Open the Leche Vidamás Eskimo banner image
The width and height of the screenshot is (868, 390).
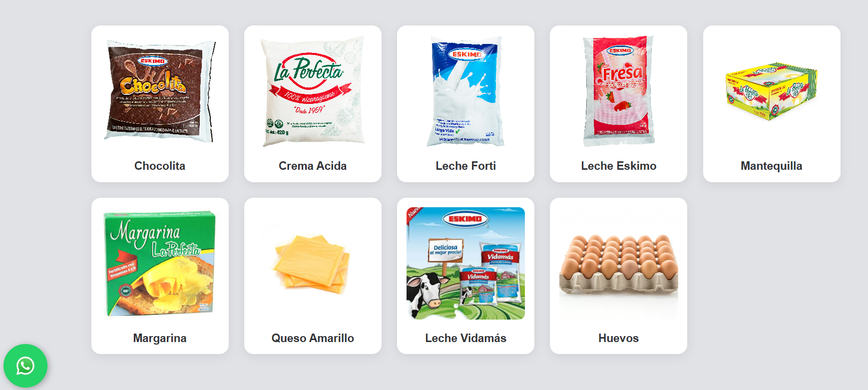[x=465, y=263]
